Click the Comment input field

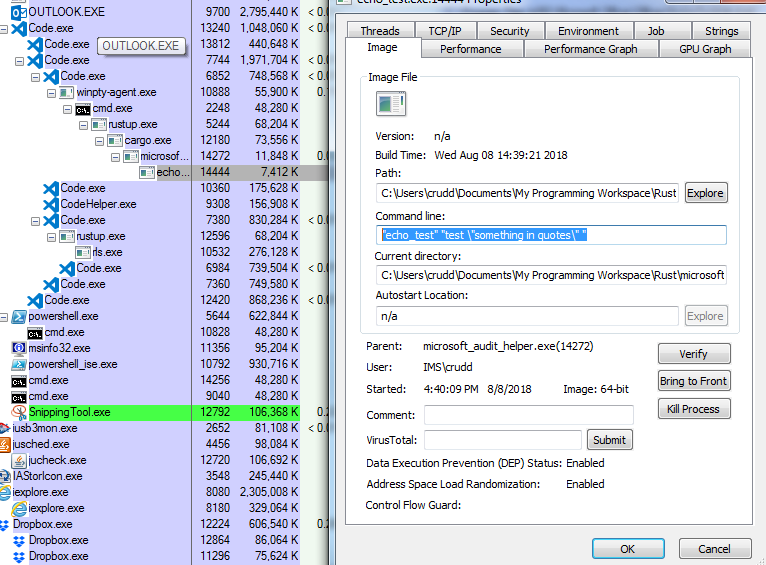529,415
